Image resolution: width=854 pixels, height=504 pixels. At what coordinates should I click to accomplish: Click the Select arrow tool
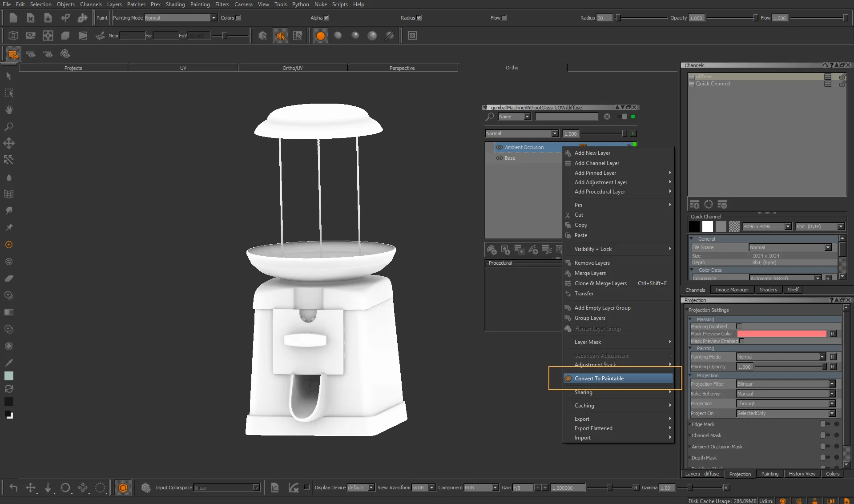pyautogui.click(x=8, y=76)
